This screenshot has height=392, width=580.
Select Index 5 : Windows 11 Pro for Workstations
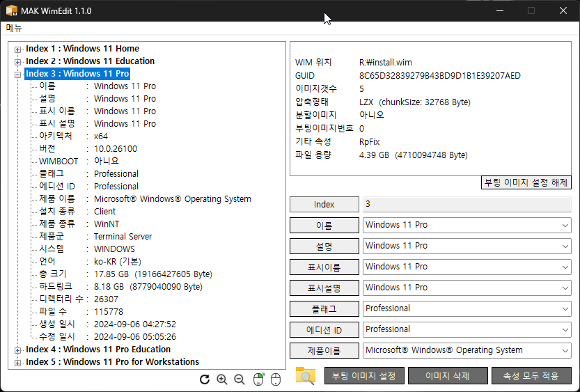(113, 361)
